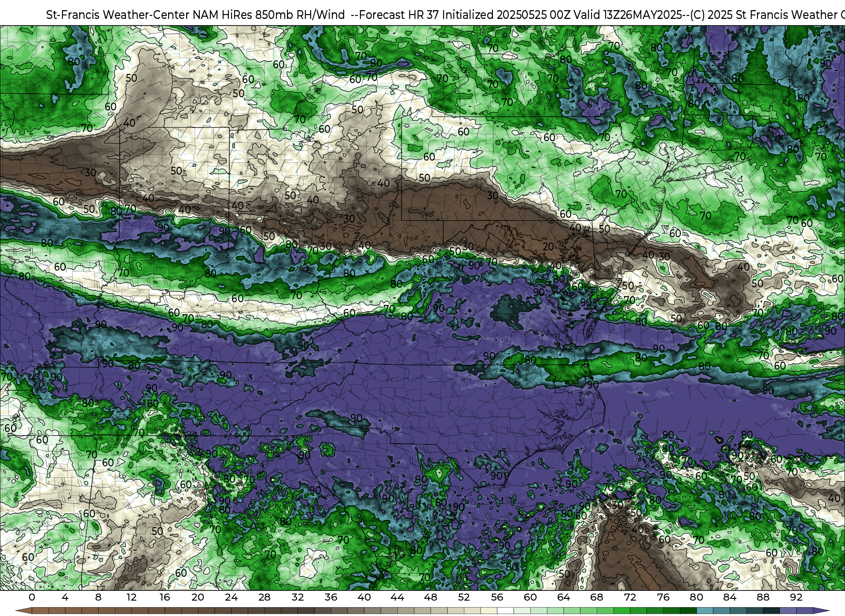
Task: Click the '60' tick label on color bar
Action: click(x=530, y=598)
